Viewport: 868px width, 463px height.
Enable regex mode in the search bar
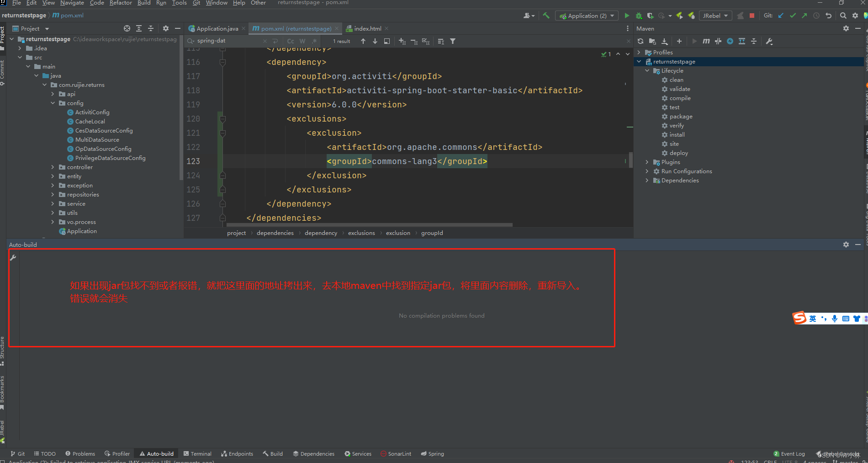coord(314,41)
